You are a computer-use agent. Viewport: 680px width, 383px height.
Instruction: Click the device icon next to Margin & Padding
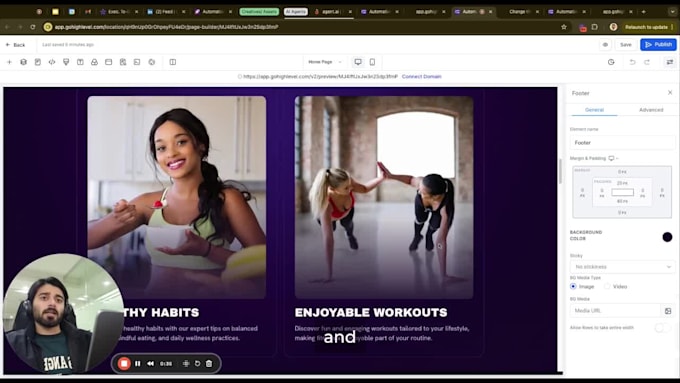(611, 158)
